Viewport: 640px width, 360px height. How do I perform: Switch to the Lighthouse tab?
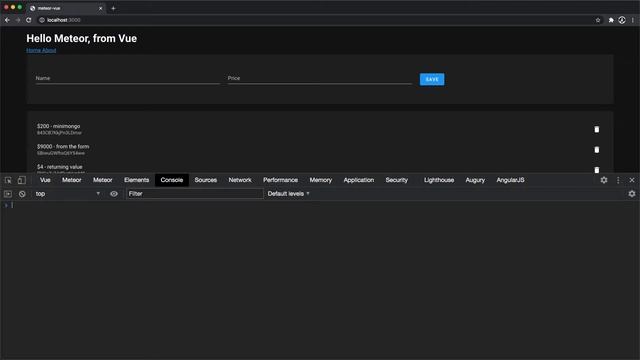pyautogui.click(x=439, y=180)
